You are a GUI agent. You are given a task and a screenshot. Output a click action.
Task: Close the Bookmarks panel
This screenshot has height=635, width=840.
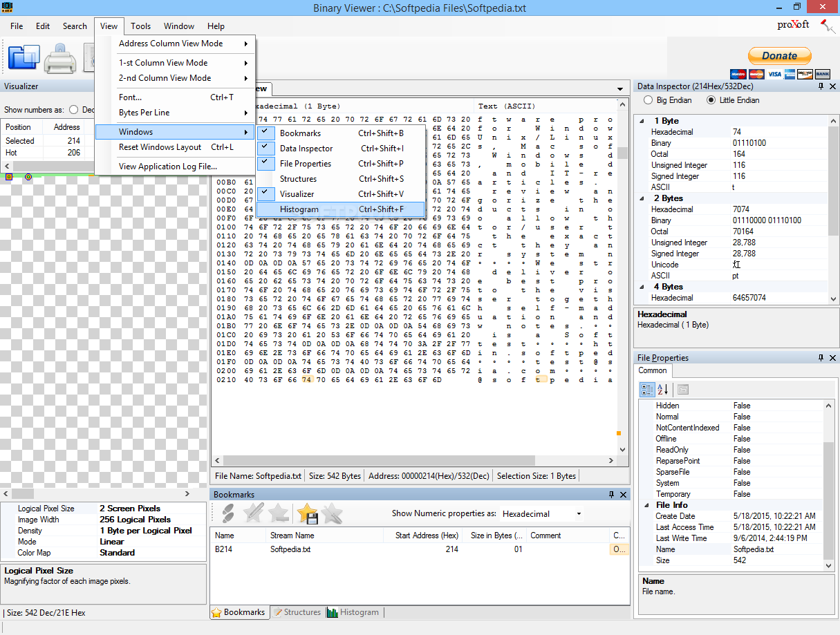pyautogui.click(x=623, y=495)
